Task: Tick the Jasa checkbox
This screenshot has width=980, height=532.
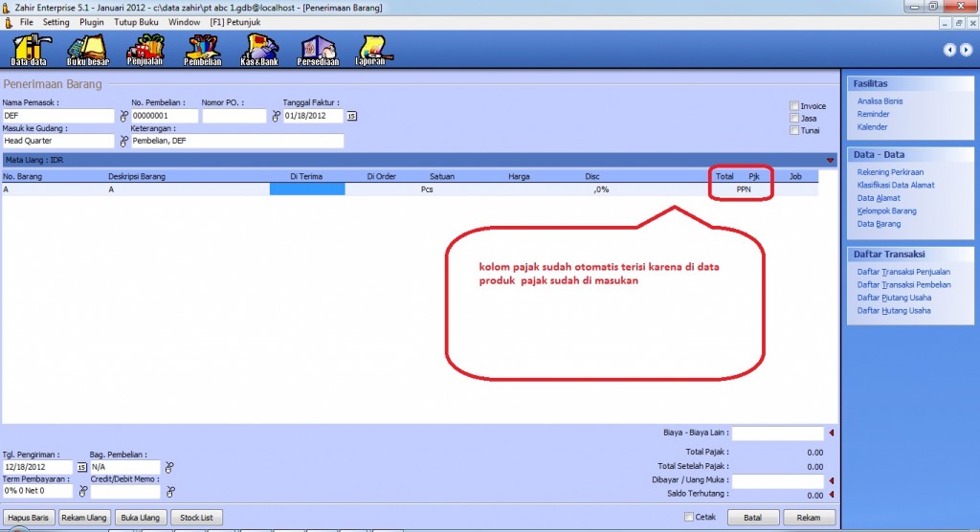Action: tap(794, 119)
